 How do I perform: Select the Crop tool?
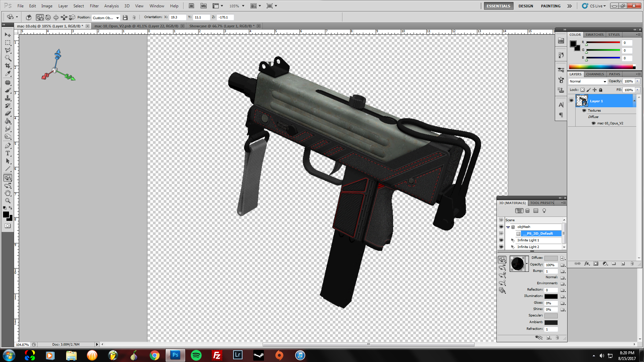click(x=8, y=66)
